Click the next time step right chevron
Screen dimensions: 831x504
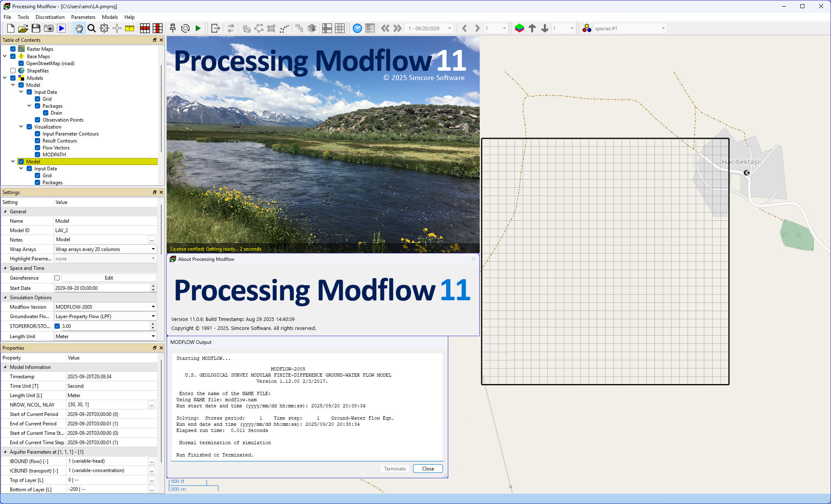click(477, 28)
